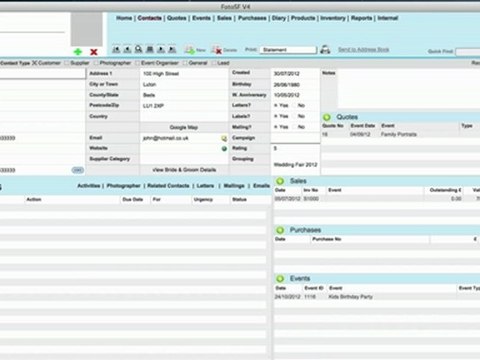480x360 pixels.
Task: Switch to the Activities tab
Action: (x=89, y=186)
